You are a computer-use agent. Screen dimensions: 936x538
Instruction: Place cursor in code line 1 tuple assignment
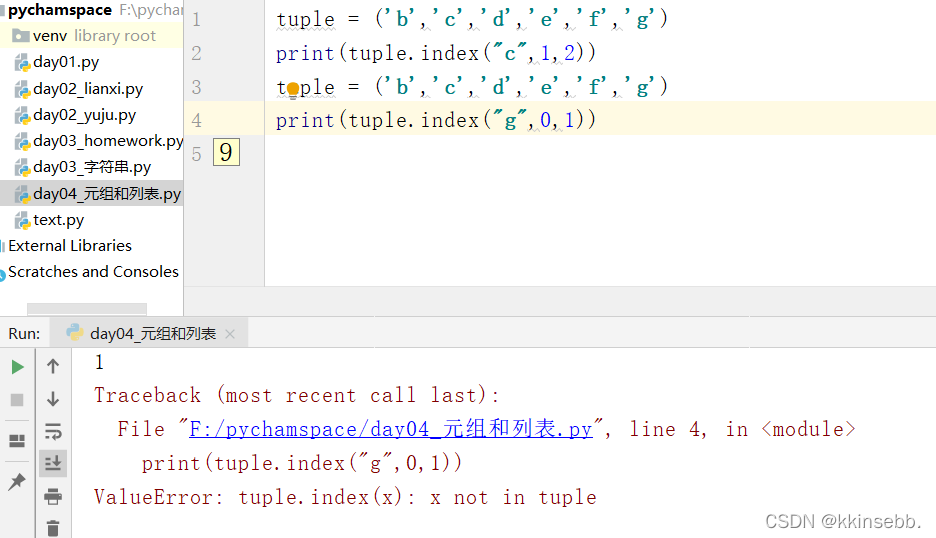(472, 20)
